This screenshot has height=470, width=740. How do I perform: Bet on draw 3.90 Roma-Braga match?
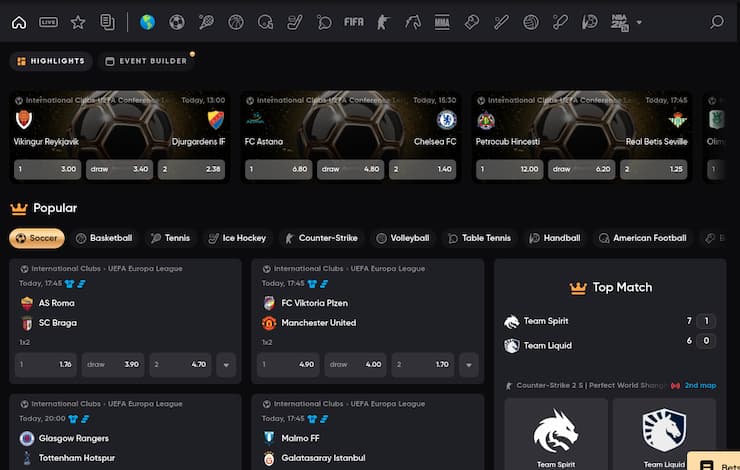113,365
